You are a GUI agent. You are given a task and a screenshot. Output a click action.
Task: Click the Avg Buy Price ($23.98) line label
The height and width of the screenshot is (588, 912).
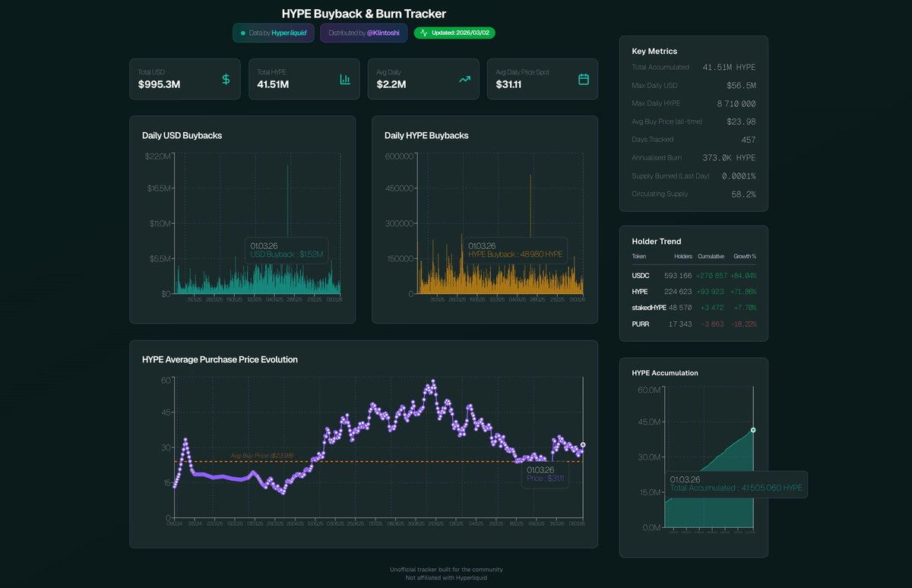click(x=262, y=456)
